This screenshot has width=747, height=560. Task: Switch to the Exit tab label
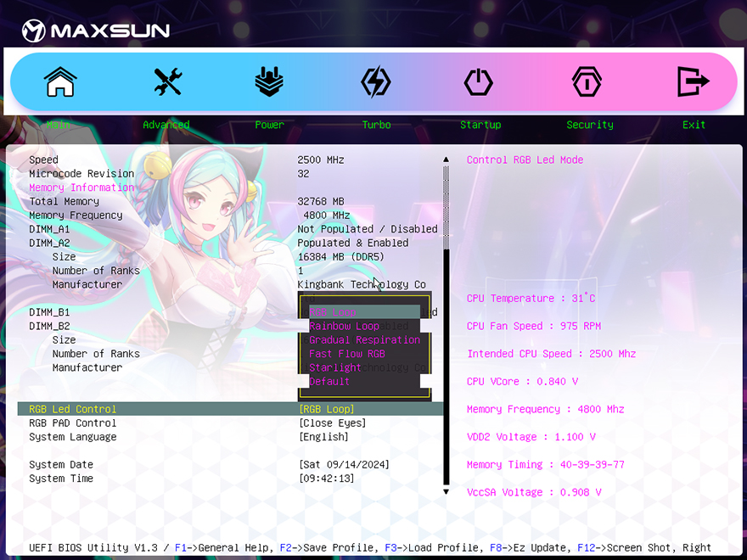pyautogui.click(x=694, y=125)
